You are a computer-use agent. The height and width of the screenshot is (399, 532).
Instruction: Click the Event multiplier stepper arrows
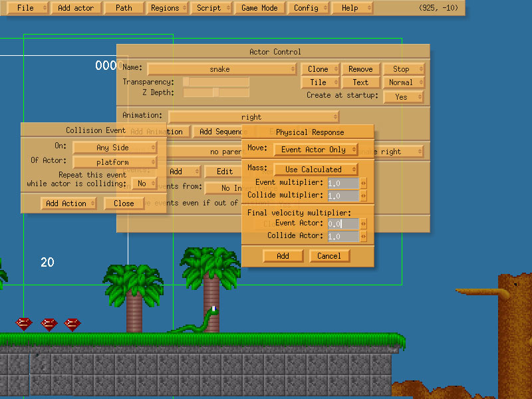tap(363, 184)
